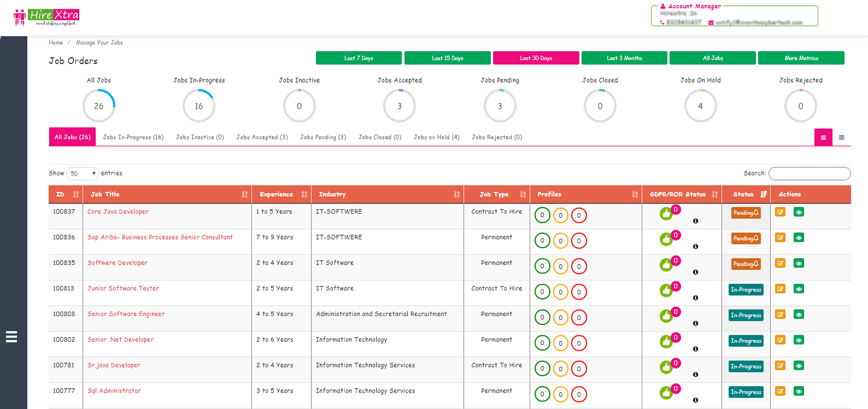View job 100808 with eye icon

(799, 314)
